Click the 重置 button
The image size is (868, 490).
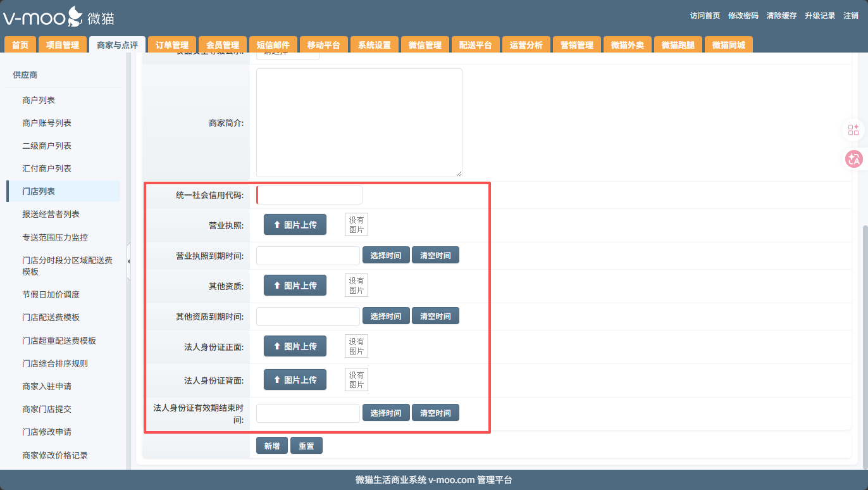[x=306, y=446]
